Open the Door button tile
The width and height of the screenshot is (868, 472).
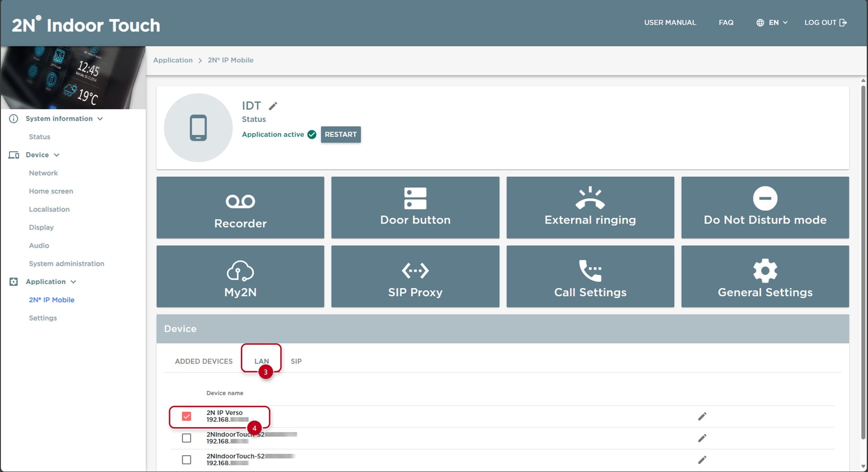[x=415, y=207]
